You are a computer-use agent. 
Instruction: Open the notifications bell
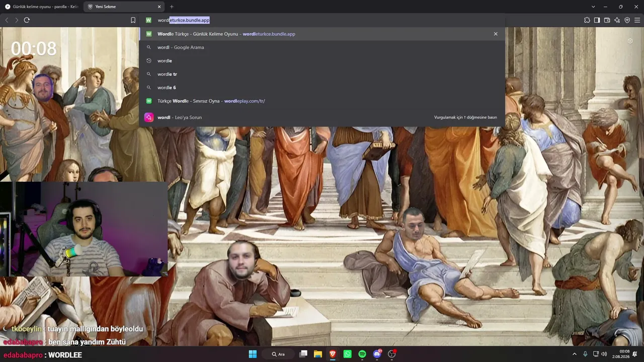point(635,354)
